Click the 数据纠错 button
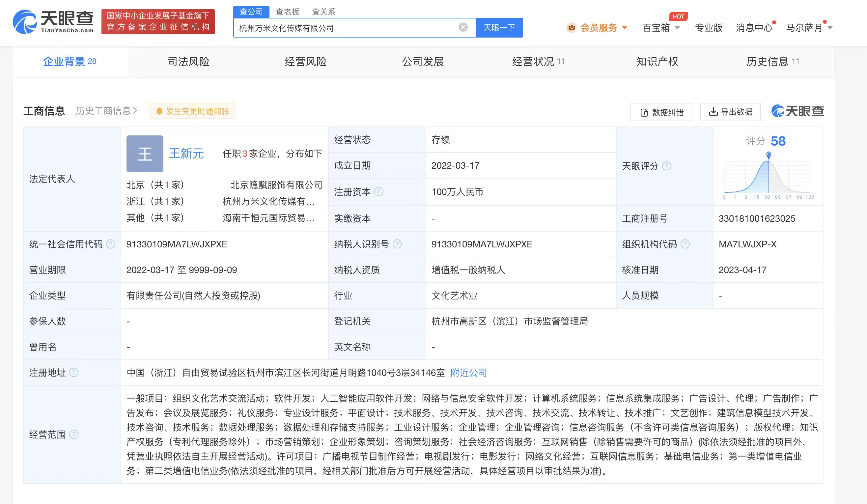867x504 pixels. [x=661, y=112]
